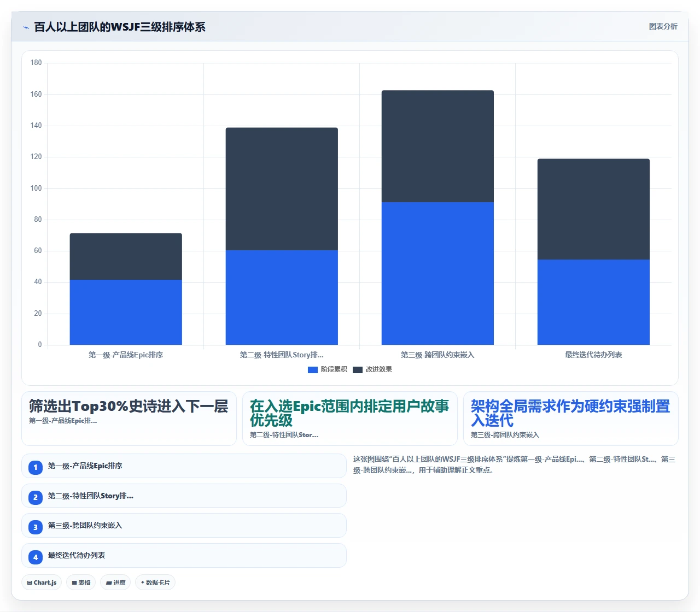This screenshot has width=700, height=612.
Task: Click the blue bar segment for 第二级-特性团队Story
Action: coord(282,297)
